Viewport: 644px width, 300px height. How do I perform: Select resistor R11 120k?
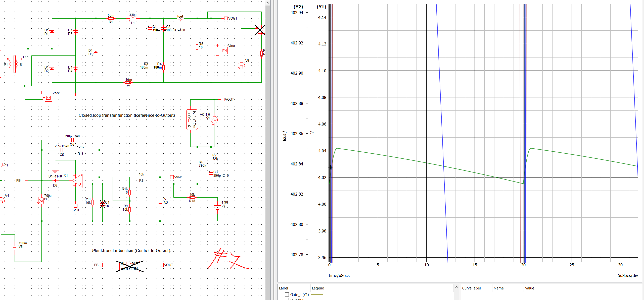click(x=80, y=150)
